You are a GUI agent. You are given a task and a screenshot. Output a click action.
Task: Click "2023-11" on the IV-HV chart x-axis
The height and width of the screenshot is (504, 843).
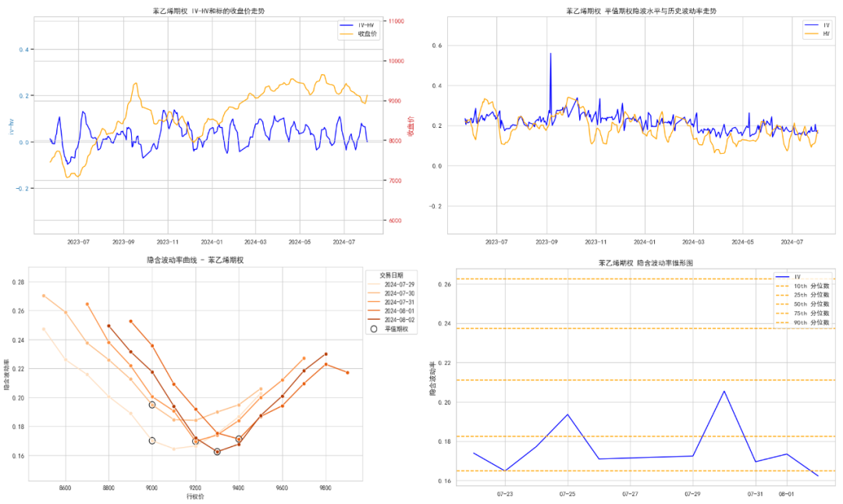(x=167, y=243)
